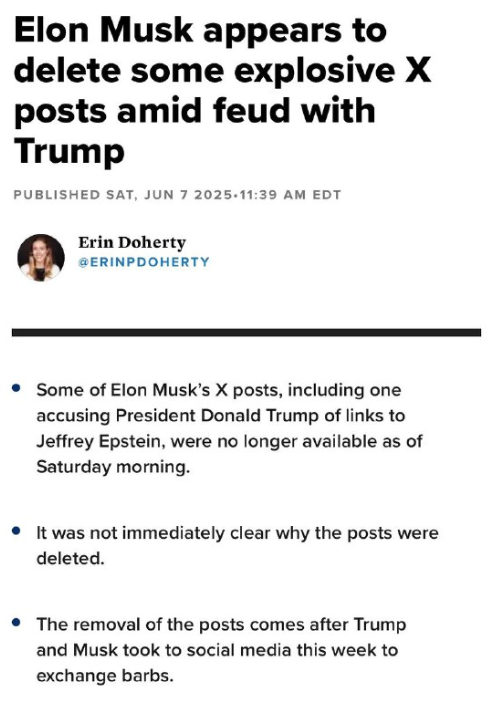Open the Erin Doherty author name link
This screenshot has height=707, width=490.
click(132, 242)
